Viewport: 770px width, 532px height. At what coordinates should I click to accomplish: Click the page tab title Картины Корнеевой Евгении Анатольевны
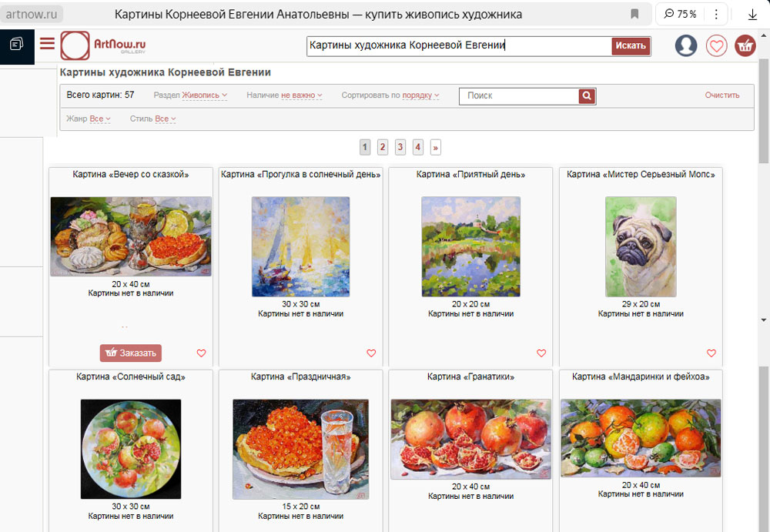pyautogui.click(x=318, y=15)
